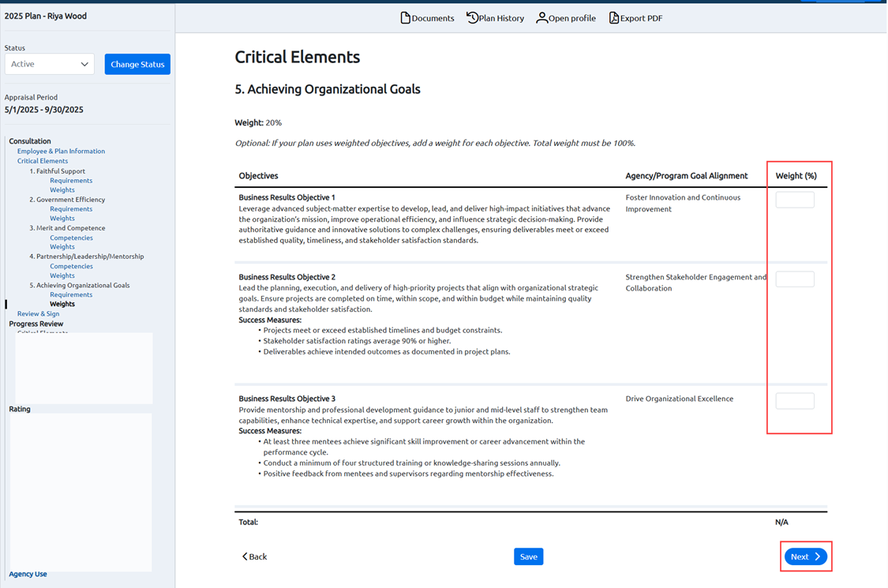Click the 2025 Plan - Riya Wood title
Viewport: 888px width, 588px height.
[45, 16]
